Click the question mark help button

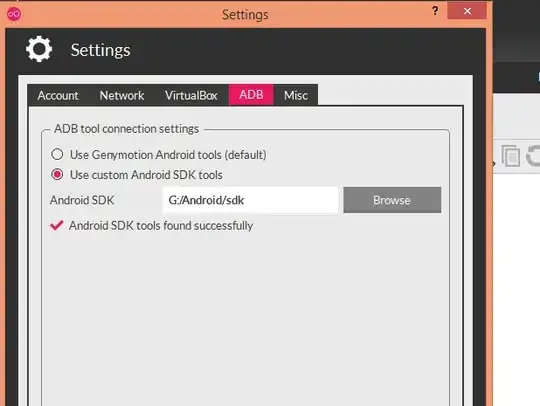pyautogui.click(x=435, y=11)
